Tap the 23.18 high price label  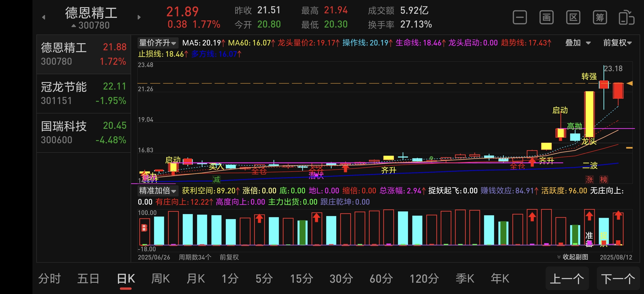coord(613,68)
